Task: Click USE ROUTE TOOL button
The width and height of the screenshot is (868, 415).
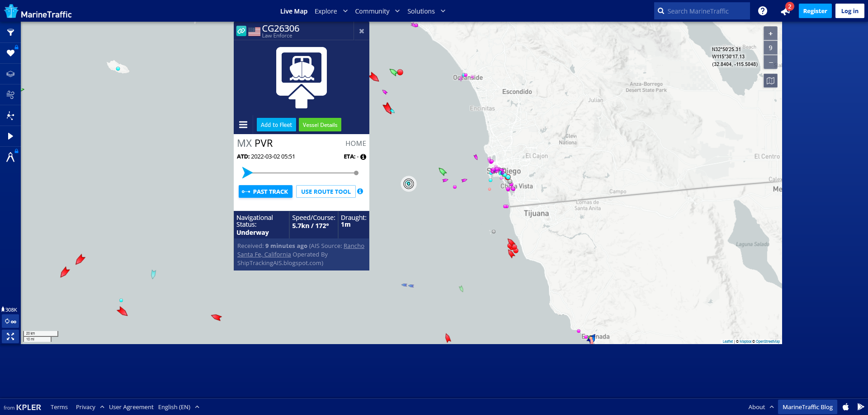Action: [326, 191]
